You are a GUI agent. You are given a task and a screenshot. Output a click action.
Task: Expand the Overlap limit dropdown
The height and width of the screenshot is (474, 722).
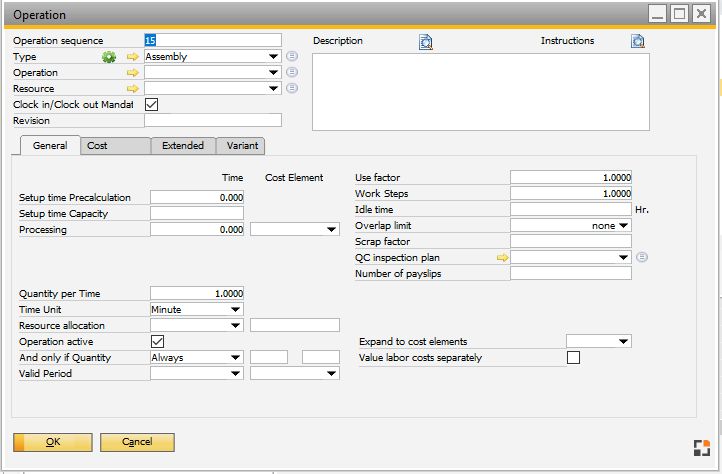click(x=623, y=226)
